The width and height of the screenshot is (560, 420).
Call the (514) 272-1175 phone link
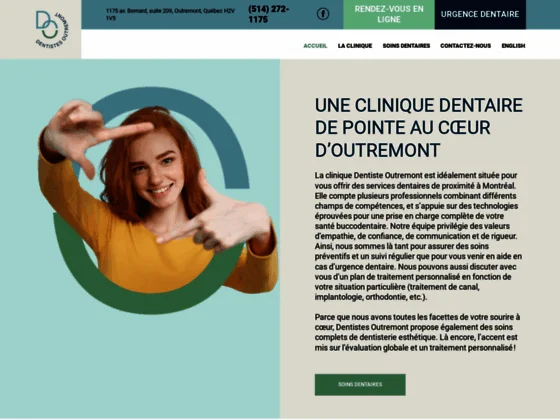269,14
